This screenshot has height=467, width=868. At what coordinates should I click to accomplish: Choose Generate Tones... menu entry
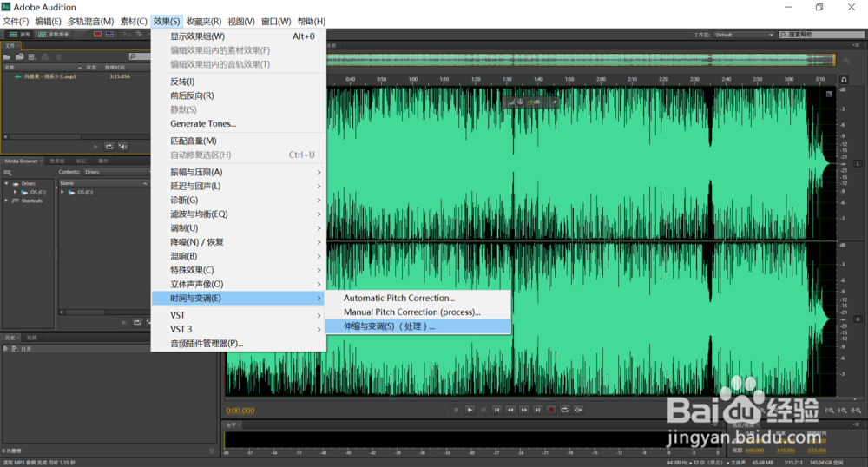[239, 124]
